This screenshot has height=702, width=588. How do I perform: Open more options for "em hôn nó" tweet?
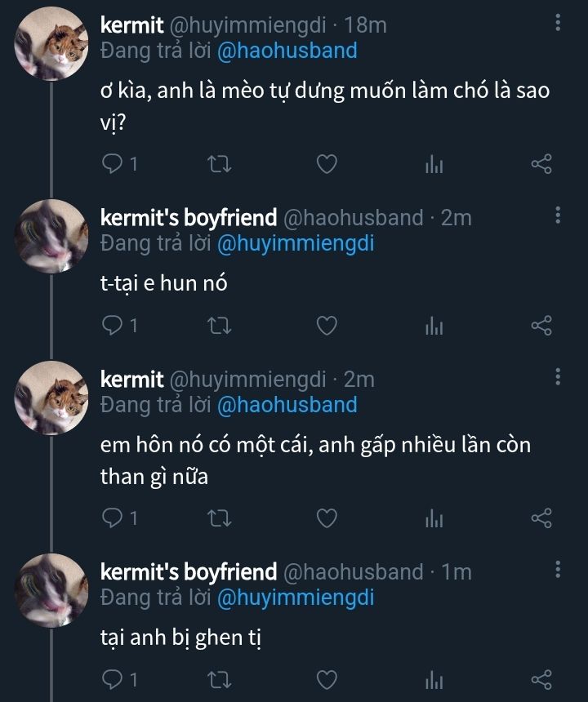[558, 377]
